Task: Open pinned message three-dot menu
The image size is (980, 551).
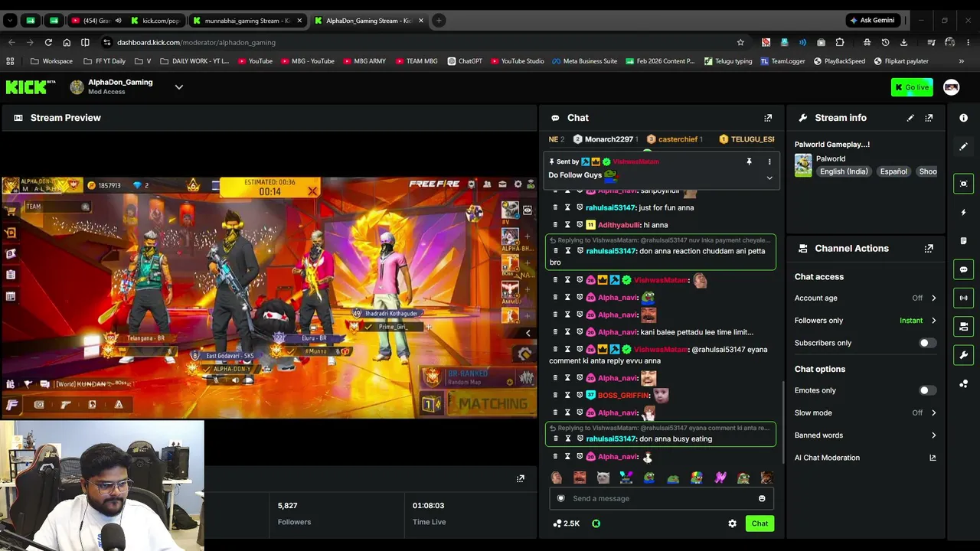Action: click(769, 161)
